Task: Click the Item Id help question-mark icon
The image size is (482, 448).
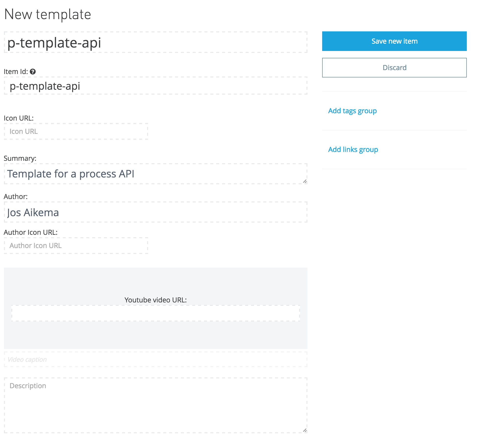Action: click(x=33, y=72)
